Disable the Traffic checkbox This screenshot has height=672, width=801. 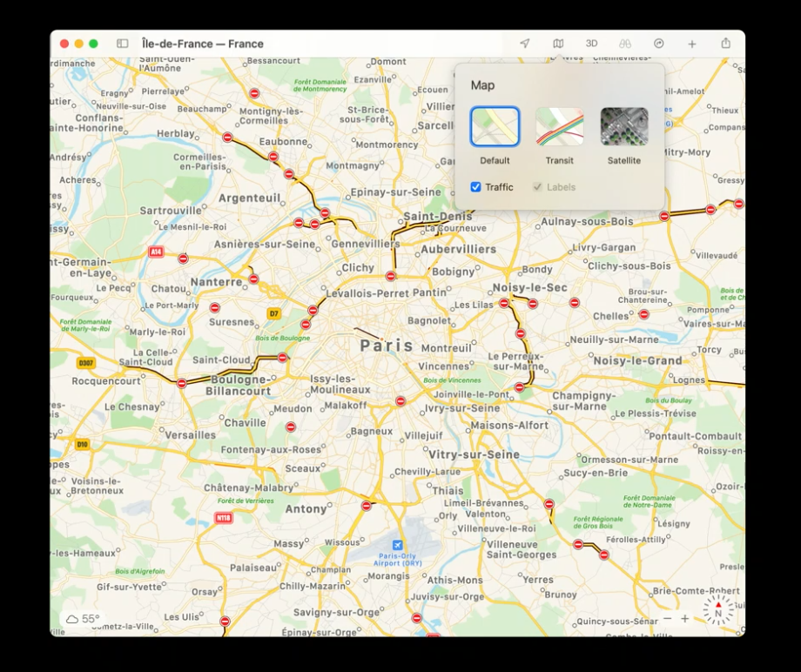coord(475,187)
